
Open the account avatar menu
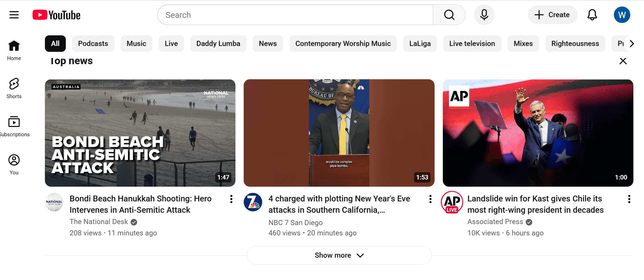point(622,15)
